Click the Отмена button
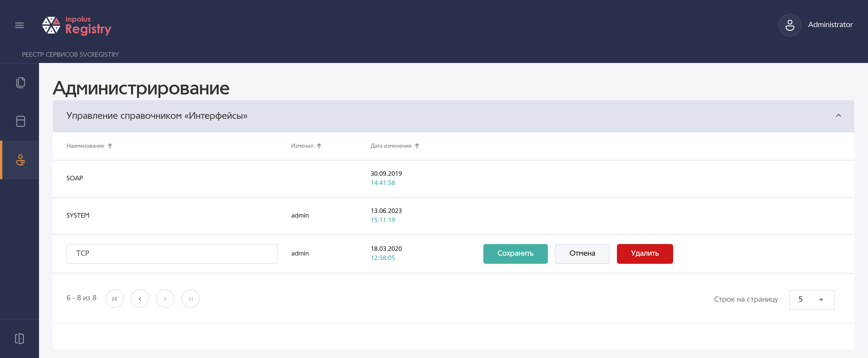The width and height of the screenshot is (868, 358). (582, 253)
